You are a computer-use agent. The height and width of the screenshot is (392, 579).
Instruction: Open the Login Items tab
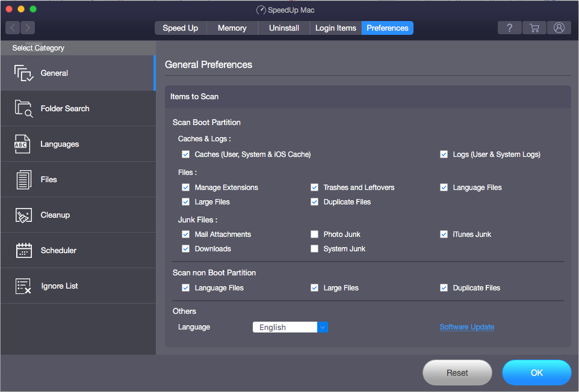tap(336, 28)
